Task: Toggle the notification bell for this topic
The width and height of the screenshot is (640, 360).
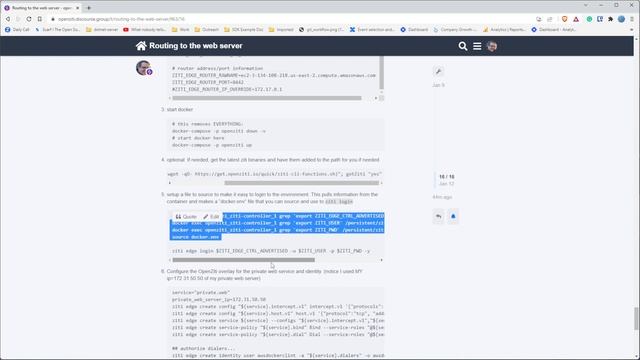Action: click(453, 216)
